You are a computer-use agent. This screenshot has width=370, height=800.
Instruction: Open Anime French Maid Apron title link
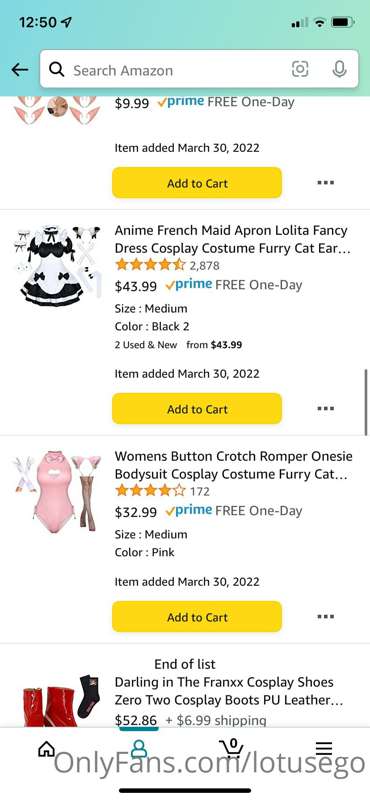pos(233,239)
